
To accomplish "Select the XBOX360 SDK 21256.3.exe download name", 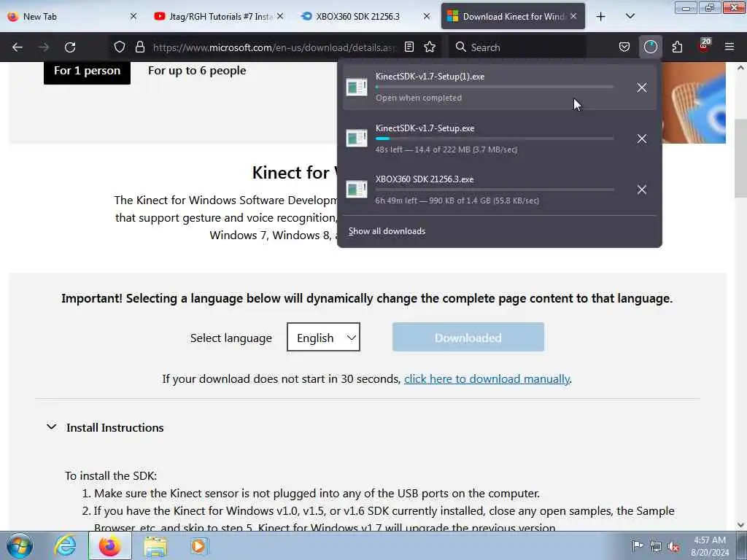I will click(424, 179).
